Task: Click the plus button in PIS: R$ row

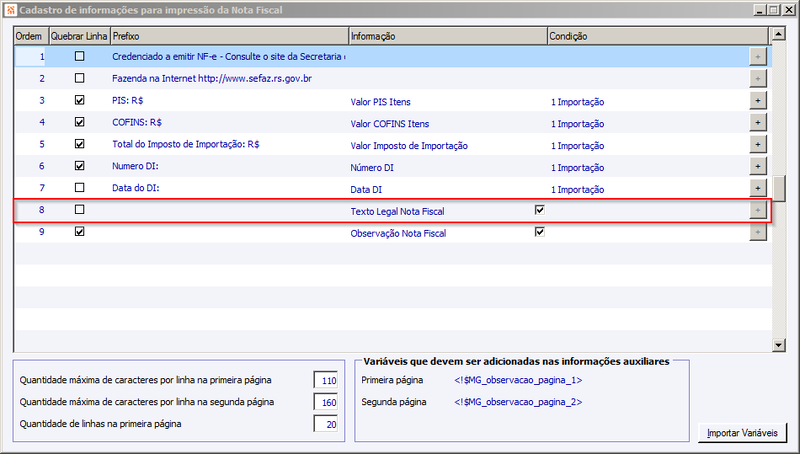Action: coord(758,100)
